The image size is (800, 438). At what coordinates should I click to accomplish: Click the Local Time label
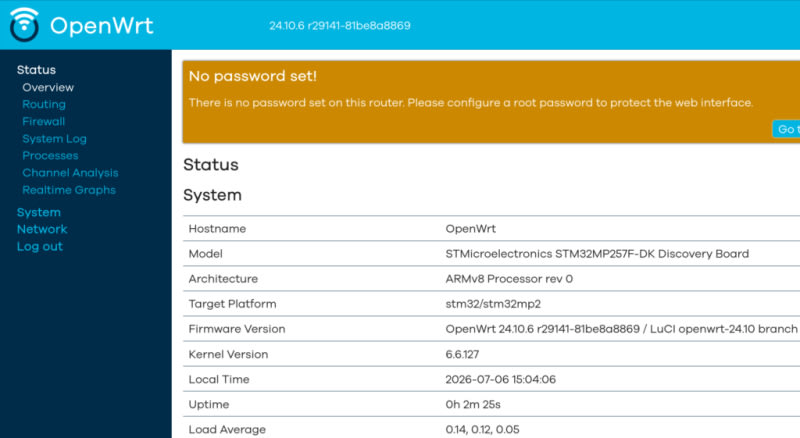[x=219, y=379]
